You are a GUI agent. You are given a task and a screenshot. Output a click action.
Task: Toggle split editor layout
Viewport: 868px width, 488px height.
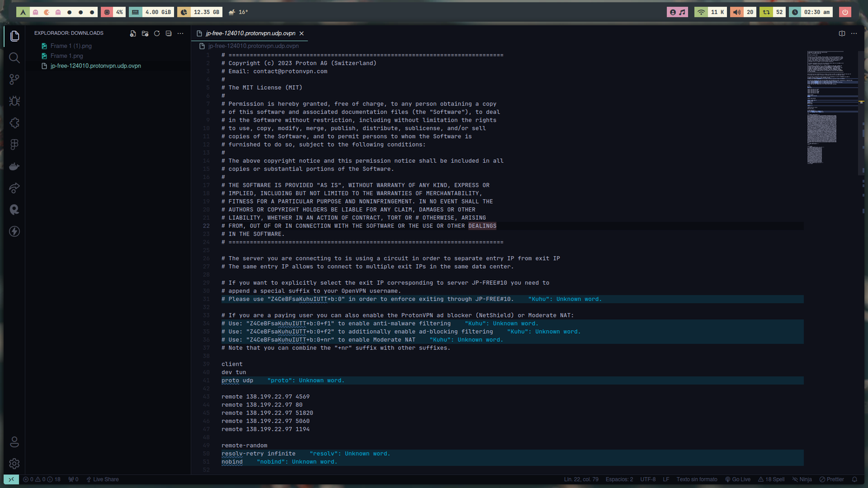tap(842, 34)
